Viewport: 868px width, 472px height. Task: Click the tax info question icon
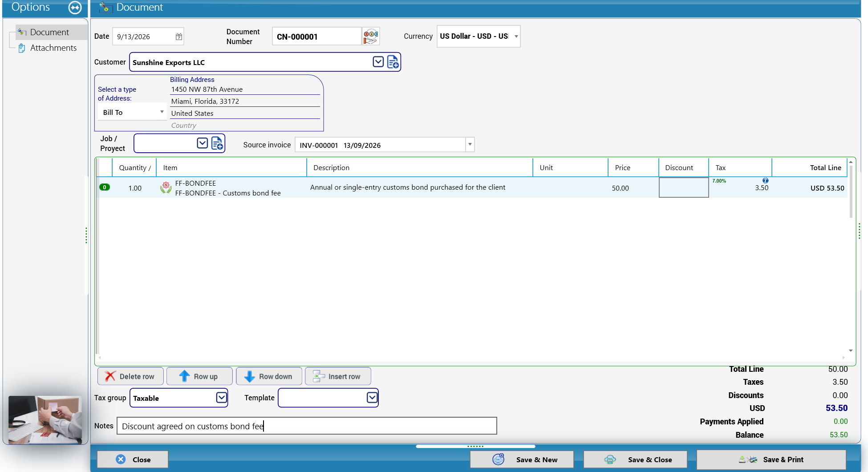[x=765, y=180]
